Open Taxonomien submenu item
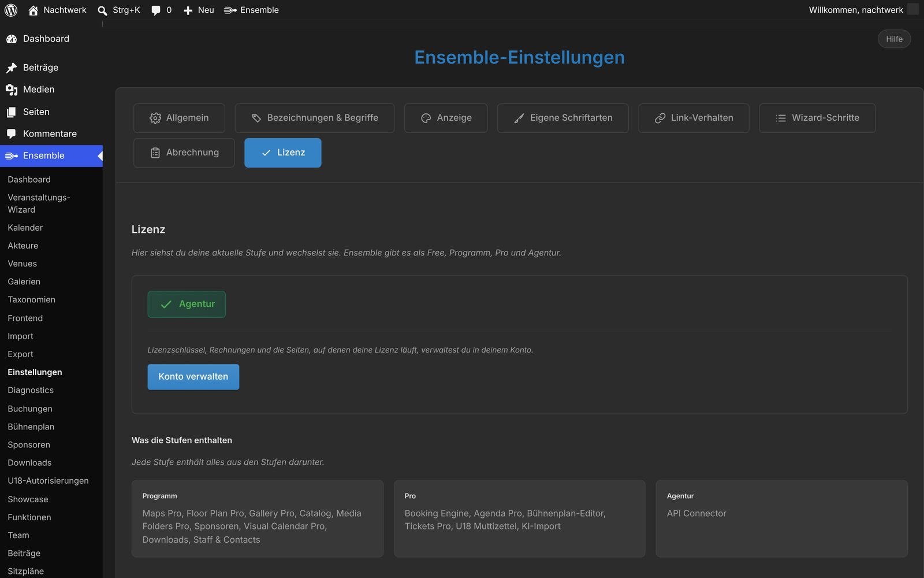The width and height of the screenshot is (924, 578). click(32, 299)
